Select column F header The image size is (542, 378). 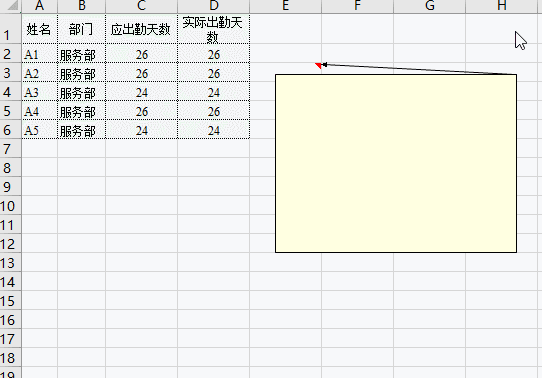click(x=357, y=6)
